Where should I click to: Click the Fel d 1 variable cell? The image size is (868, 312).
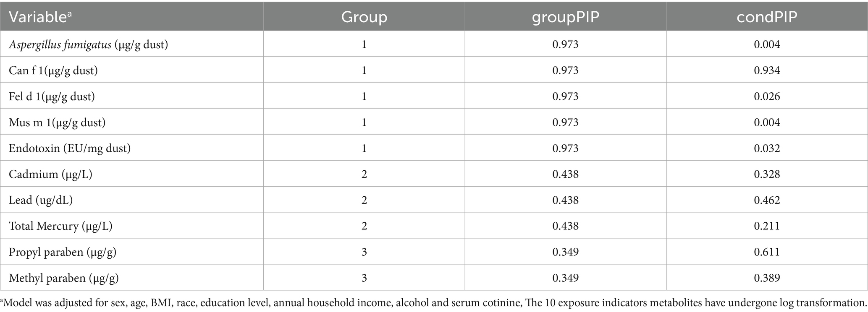[52, 96]
